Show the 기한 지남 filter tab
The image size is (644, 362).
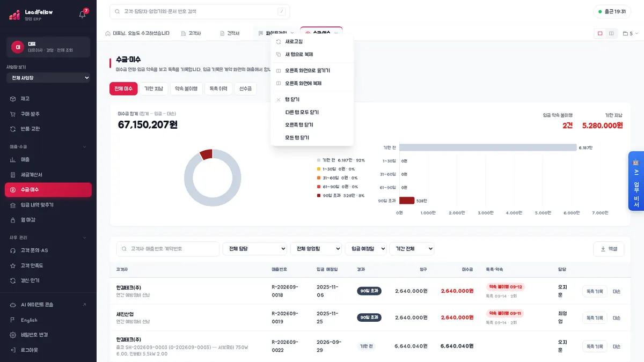coord(153,88)
